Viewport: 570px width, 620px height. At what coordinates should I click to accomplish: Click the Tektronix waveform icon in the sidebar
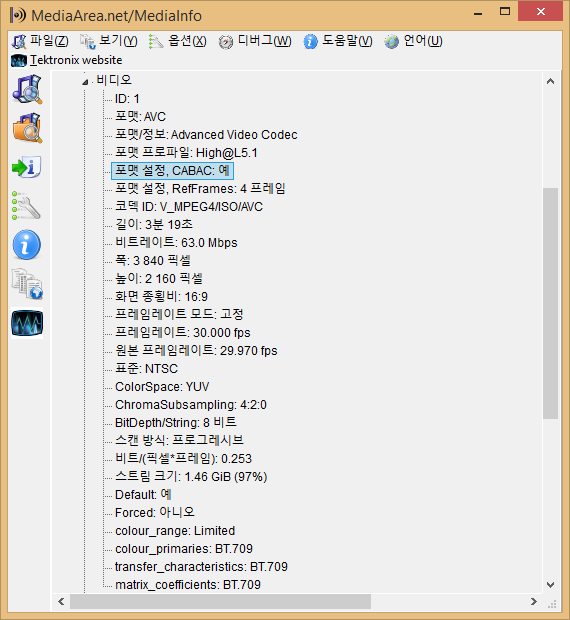27,323
